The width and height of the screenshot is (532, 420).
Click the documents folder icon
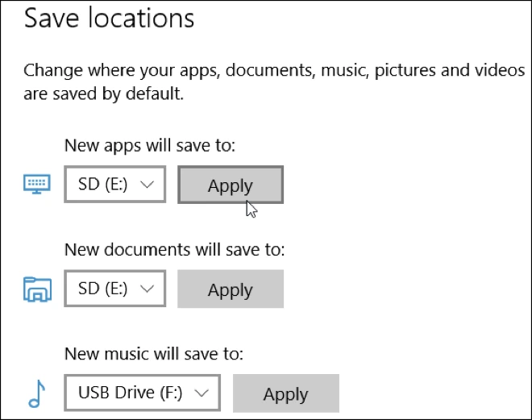pos(37,289)
